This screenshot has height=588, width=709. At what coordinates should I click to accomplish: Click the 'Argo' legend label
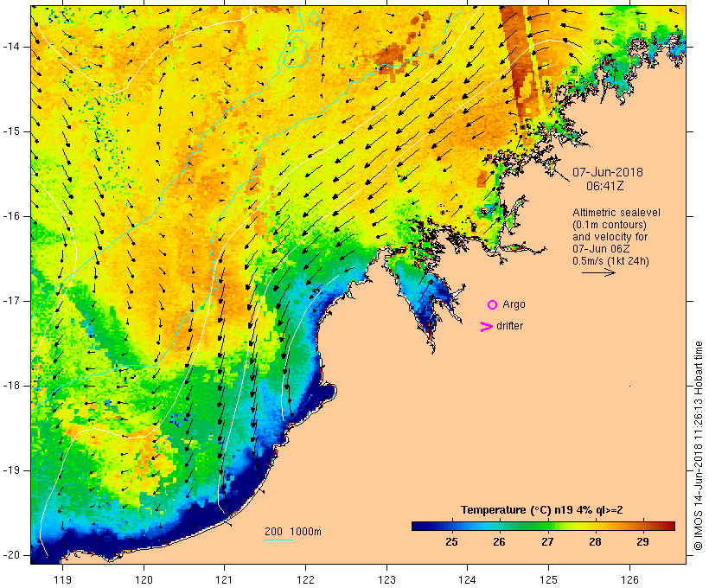tap(514, 304)
